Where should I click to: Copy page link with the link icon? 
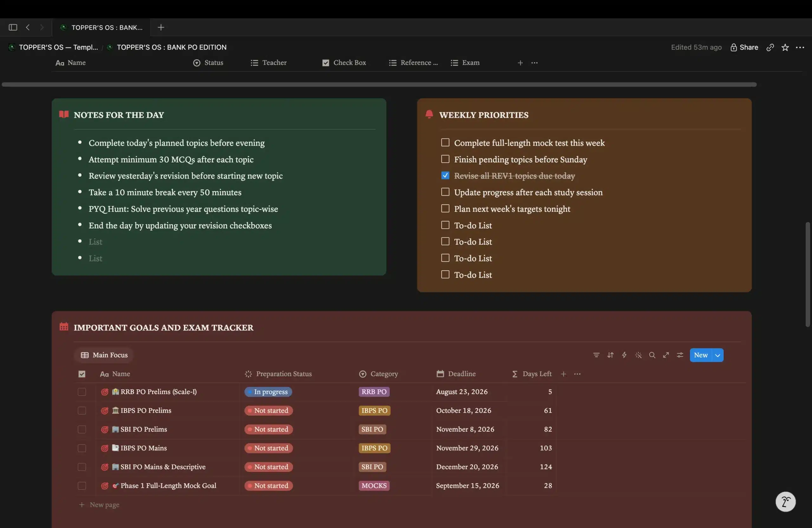770,48
